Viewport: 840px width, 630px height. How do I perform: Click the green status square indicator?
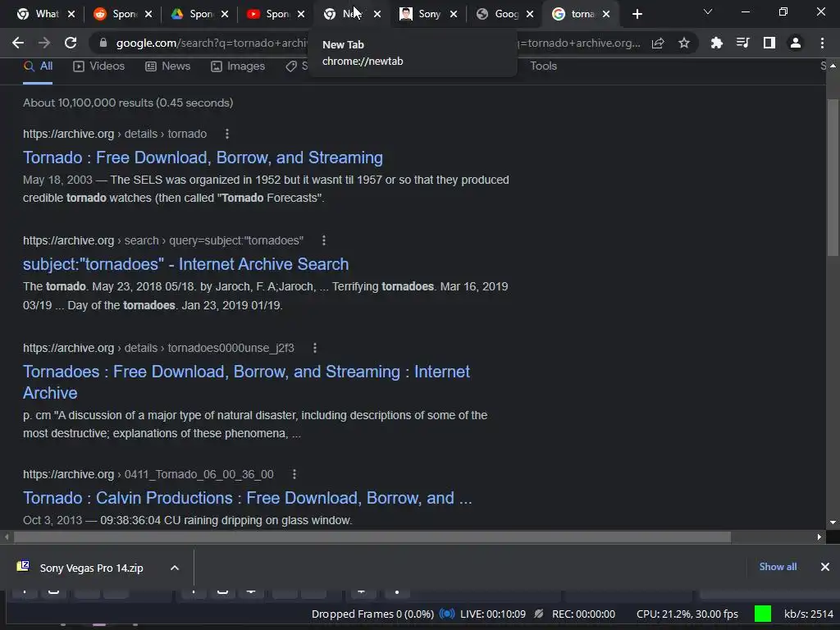[x=763, y=614]
